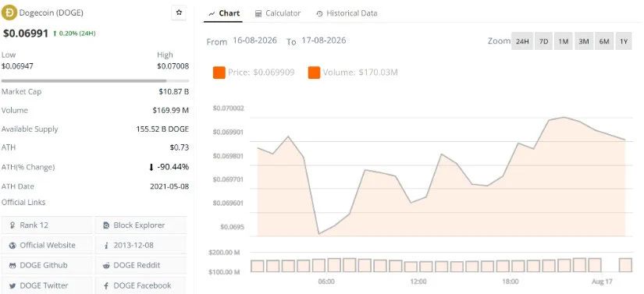Click the 0.20% (24H) change indicator

74,34
